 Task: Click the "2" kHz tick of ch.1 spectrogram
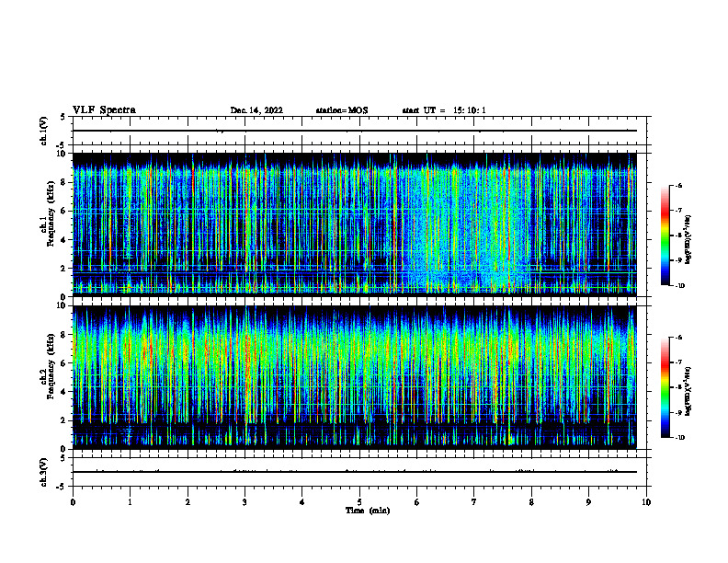[64, 269]
